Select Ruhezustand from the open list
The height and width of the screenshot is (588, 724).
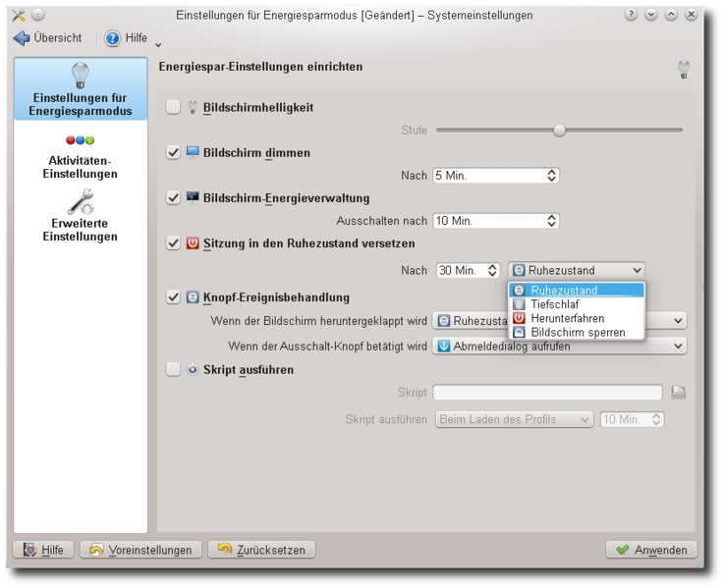[x=577, y=290]
